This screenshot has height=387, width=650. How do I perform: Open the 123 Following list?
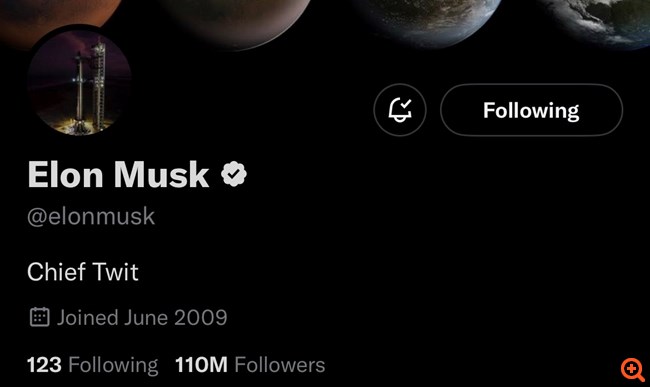pyautogui.click(x=92, y=365)
